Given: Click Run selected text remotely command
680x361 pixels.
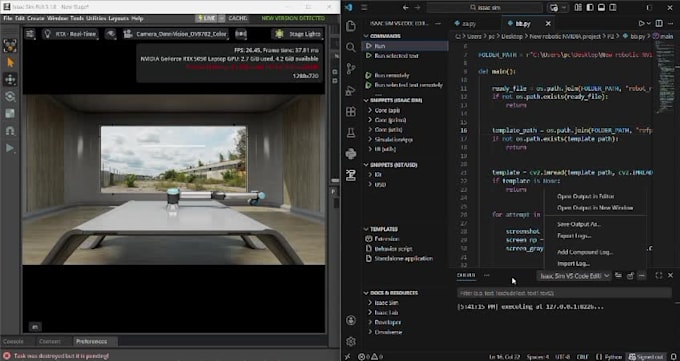Looking at the screenshot, I should [405, 85].
